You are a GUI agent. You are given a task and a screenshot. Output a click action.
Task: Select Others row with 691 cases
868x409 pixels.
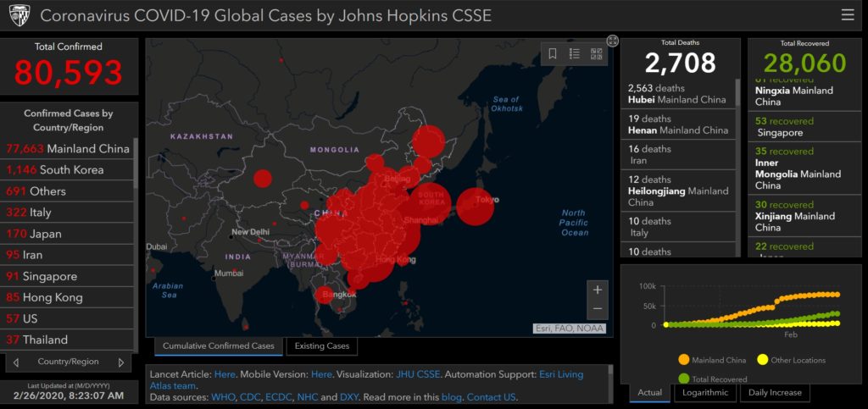coord(68,191)
